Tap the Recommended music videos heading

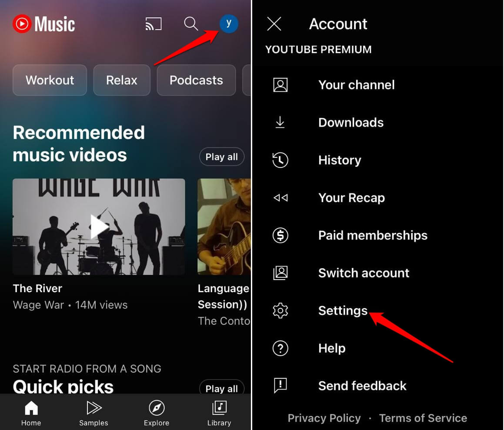click(x=79, y=144)
